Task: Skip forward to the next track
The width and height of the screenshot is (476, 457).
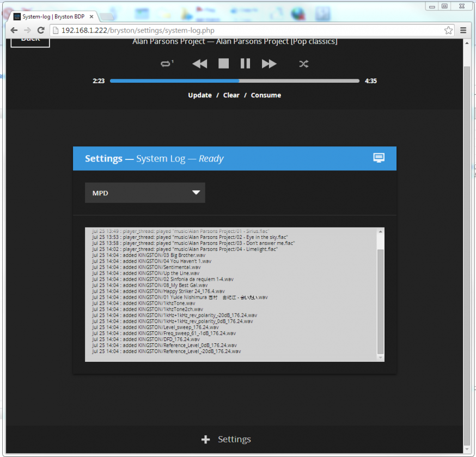Action: tap(269, 64)
